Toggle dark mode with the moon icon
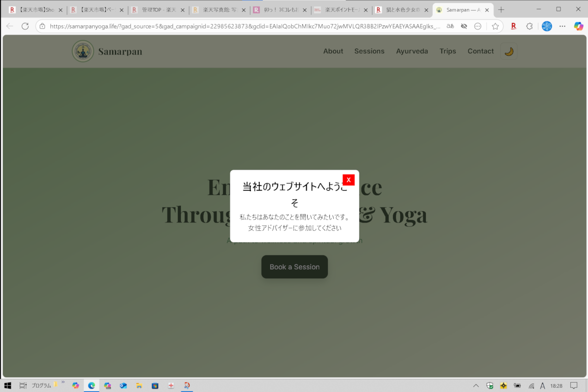Screen dimensions: 588x392 tap(509, 51)
